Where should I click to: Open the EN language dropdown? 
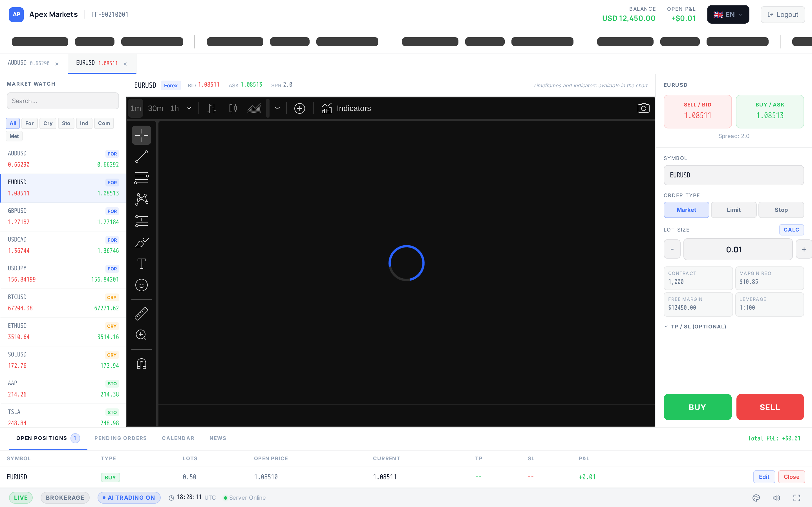tap(728, 14)
